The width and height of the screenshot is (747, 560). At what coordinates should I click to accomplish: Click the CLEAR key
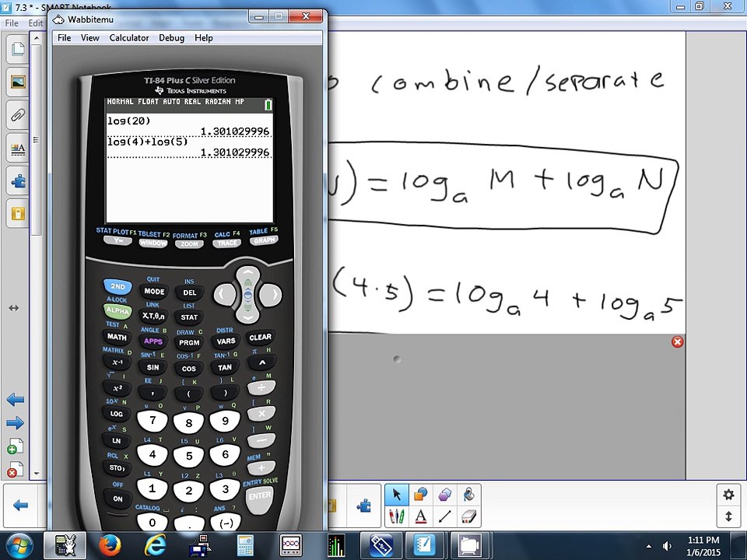pyautogui.click(x=261, y=337)
